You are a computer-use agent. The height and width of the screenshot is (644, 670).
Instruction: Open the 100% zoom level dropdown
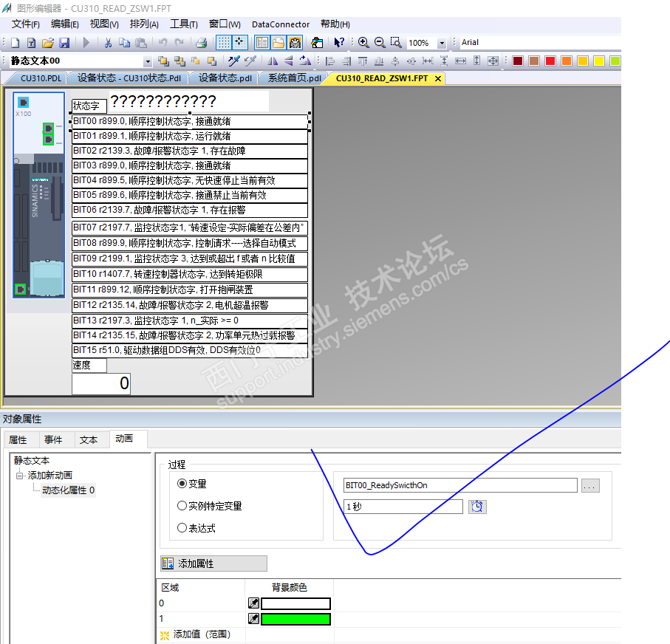442,43
